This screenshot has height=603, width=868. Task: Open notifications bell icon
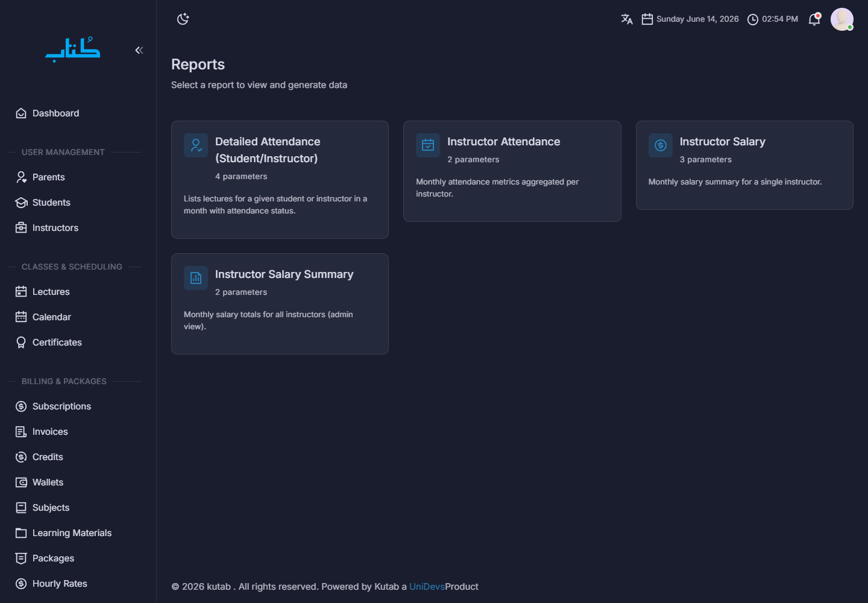[x=814, y=19]
